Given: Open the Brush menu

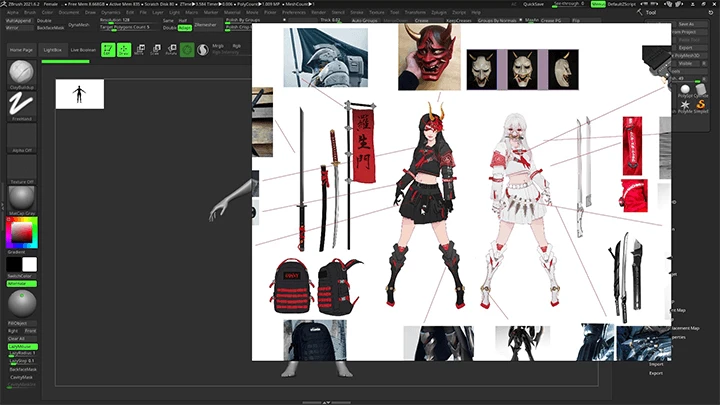Looking at the screenshot, I should tap(30, 12).
